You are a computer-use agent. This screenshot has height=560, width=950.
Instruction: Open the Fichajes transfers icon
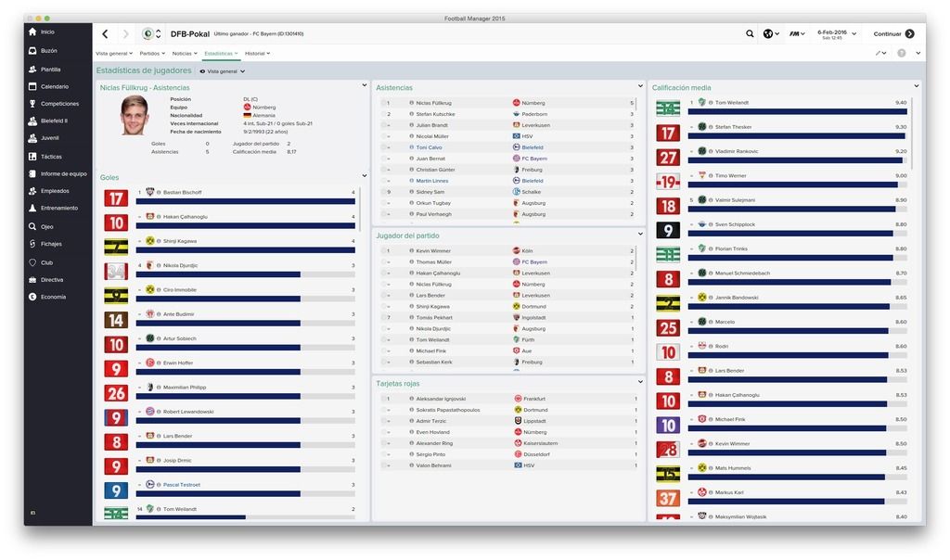pos(32,243)
